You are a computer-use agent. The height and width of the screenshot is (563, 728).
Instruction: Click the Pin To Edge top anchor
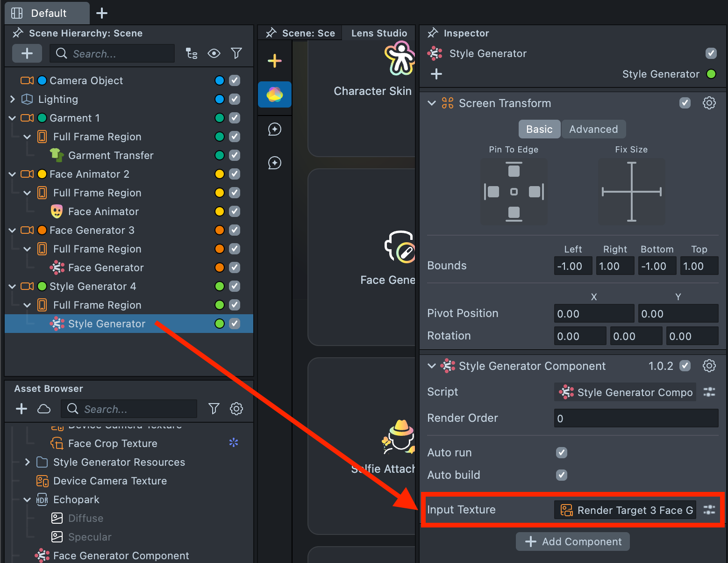pos(514,170)
